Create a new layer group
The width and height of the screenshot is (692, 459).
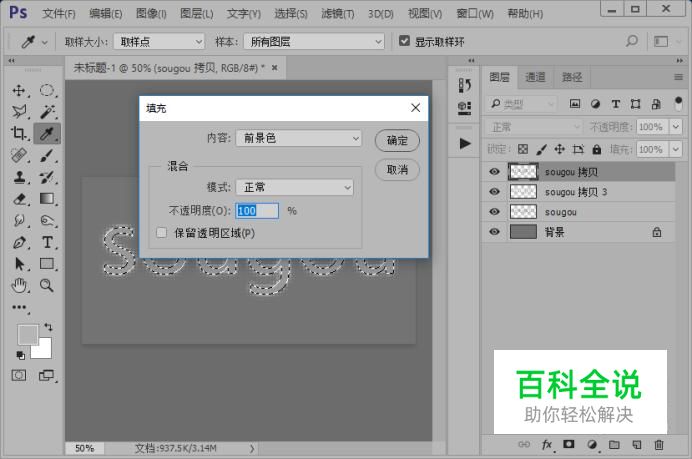(614, 444)
